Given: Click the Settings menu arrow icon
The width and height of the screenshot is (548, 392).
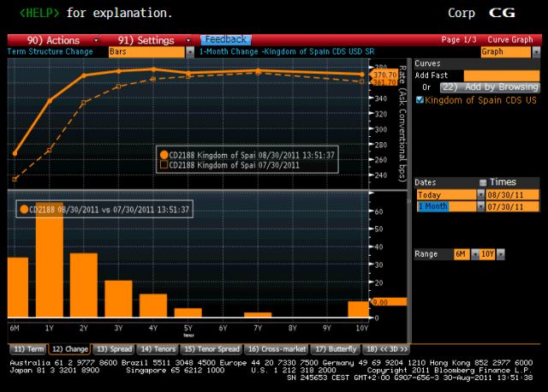Looking at the screenshot, I should tap(188, 40).
